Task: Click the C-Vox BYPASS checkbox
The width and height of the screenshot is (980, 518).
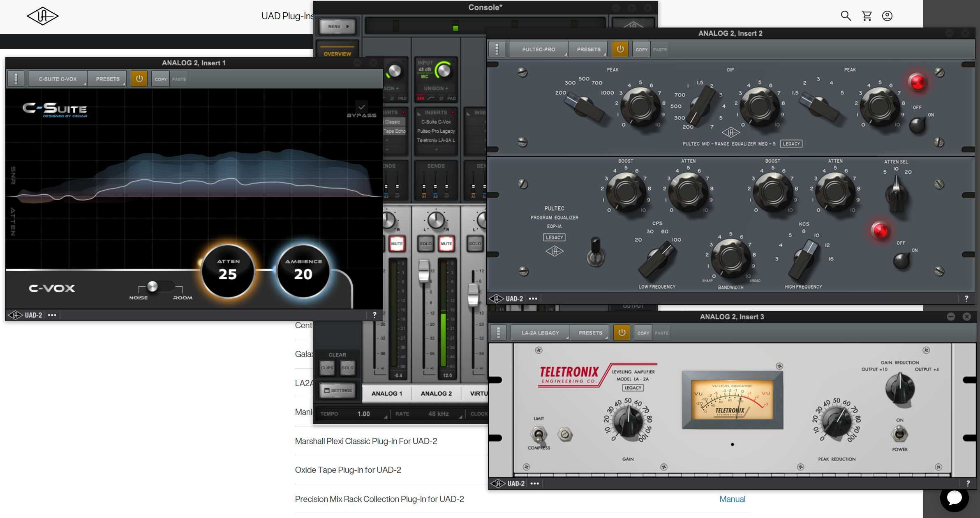Action: coord(361,106)
